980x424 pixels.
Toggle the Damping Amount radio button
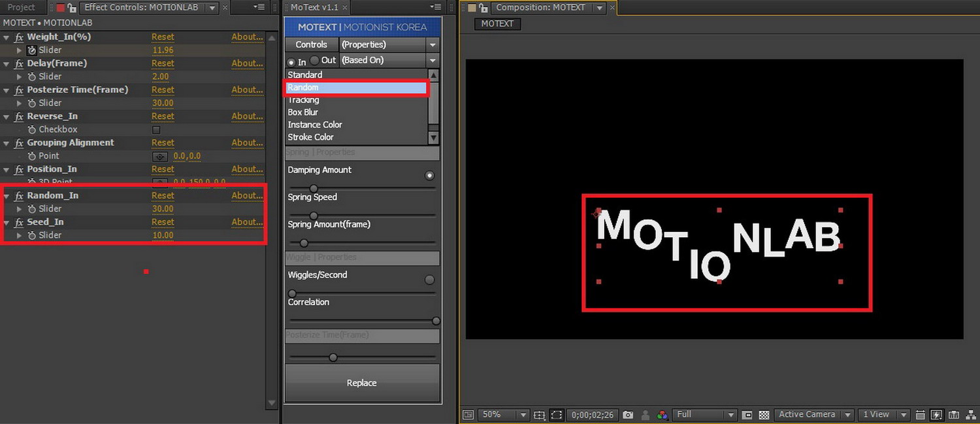(429, 175)
